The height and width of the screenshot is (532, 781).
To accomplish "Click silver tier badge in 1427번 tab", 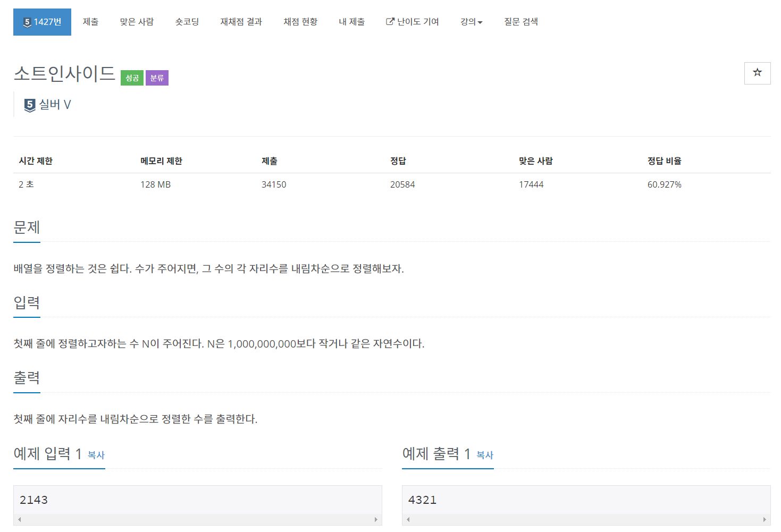I will 27,22.
